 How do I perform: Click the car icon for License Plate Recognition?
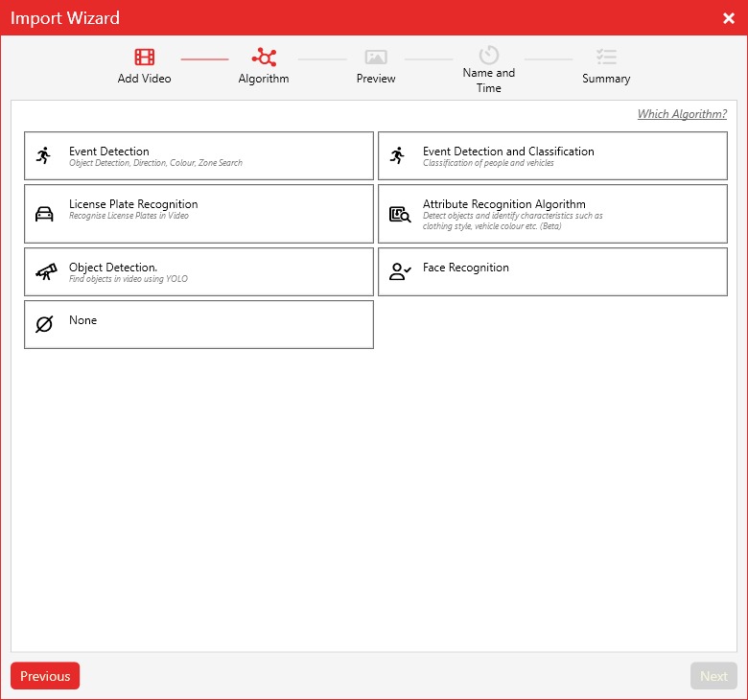(44, 214)
